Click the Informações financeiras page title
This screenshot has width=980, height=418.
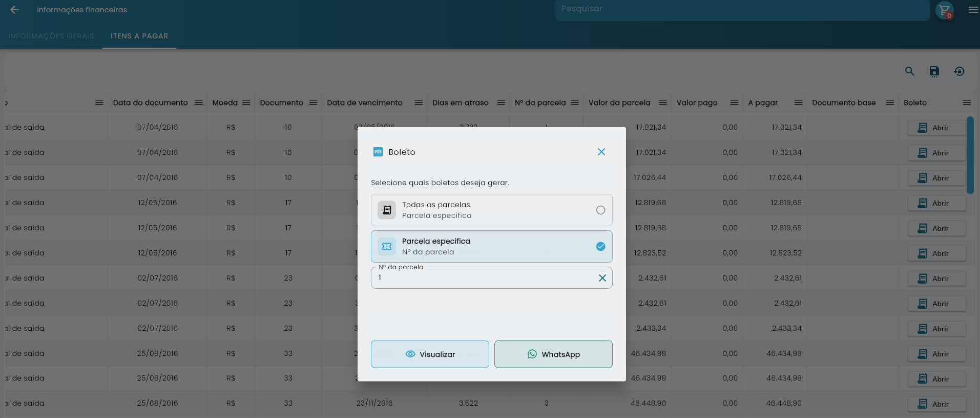(82, 10)
